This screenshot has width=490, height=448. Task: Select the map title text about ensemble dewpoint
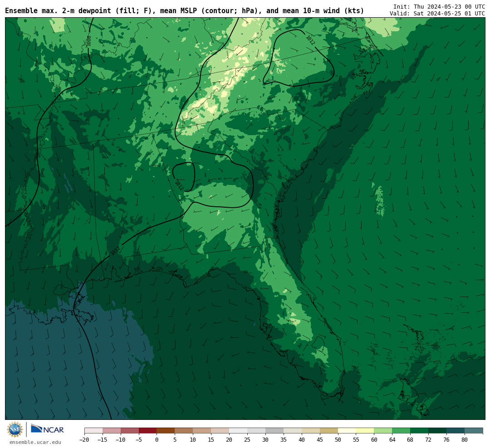point(184,11)
